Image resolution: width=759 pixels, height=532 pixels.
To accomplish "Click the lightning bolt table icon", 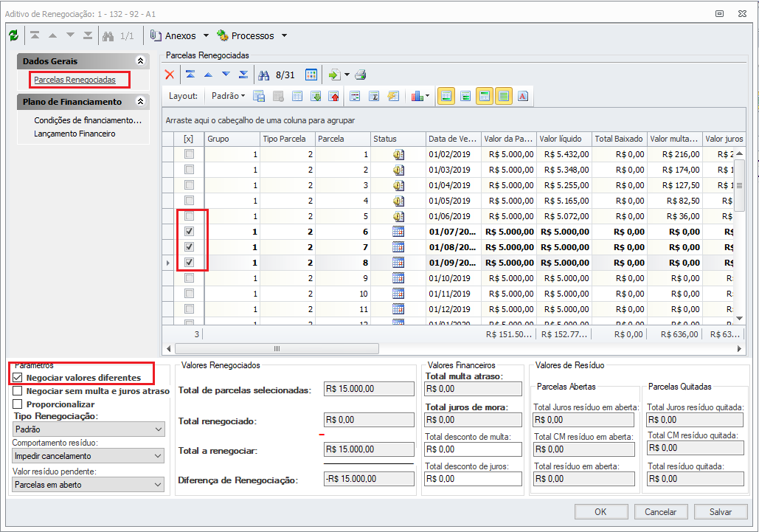I will [x=393, y=96].
